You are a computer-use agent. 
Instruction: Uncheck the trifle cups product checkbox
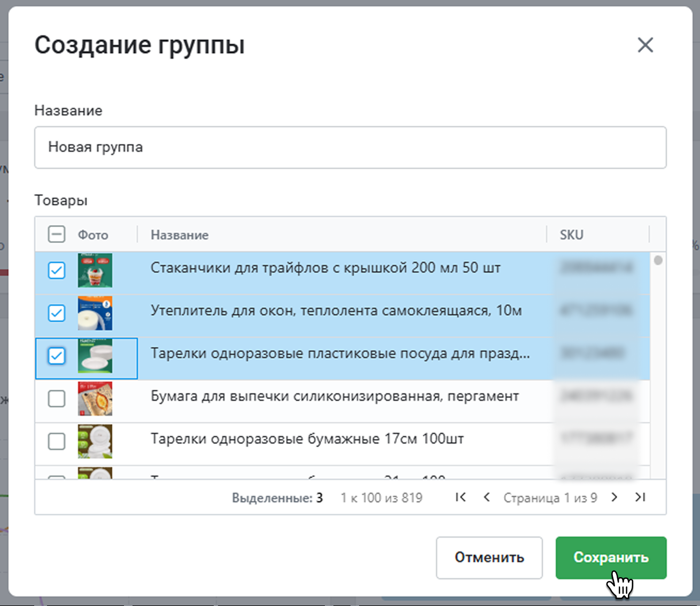[x=57, y=270]
